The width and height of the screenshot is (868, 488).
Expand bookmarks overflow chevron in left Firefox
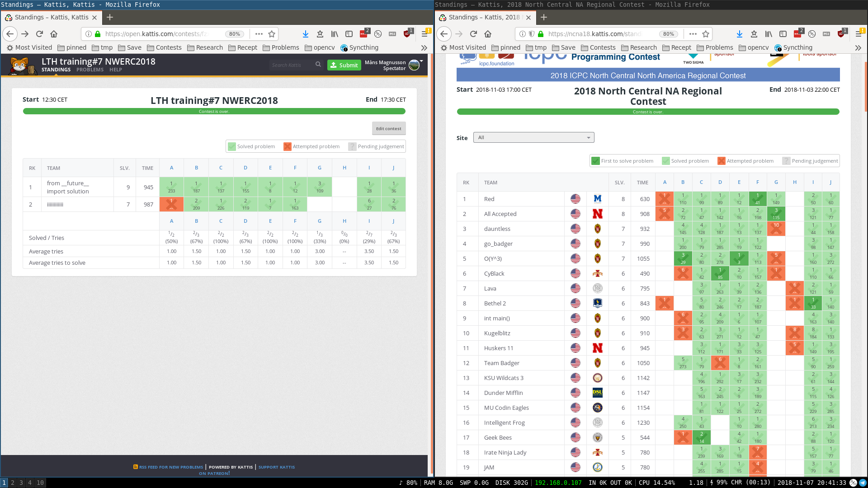pos(424,47)
